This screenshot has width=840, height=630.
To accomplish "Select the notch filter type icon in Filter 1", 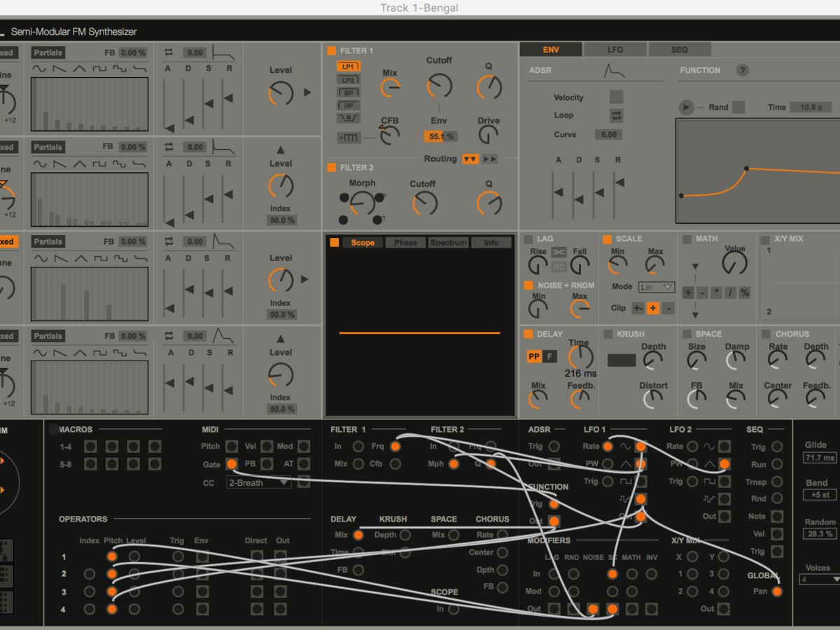I will (348, 118).
